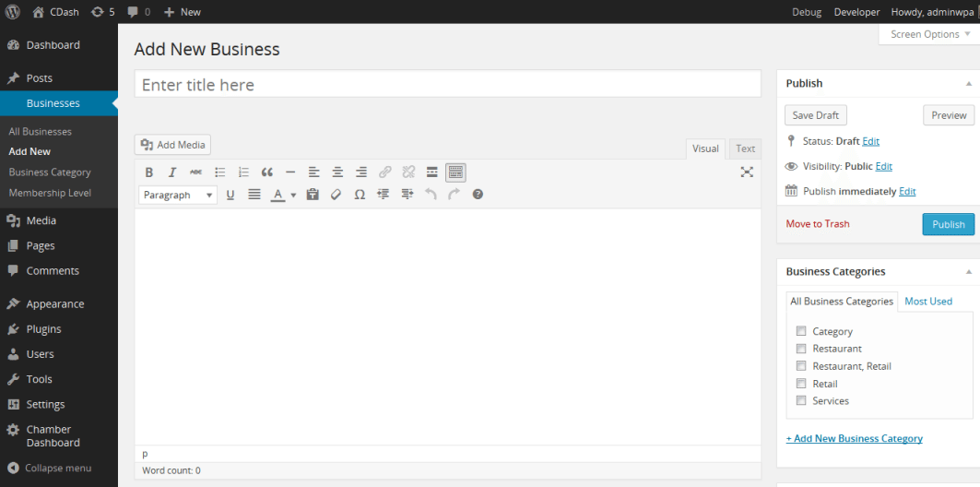This screenshot has height=487, width=980.
Task: Paste as plain text icon
Action: [x=313, y=195]
